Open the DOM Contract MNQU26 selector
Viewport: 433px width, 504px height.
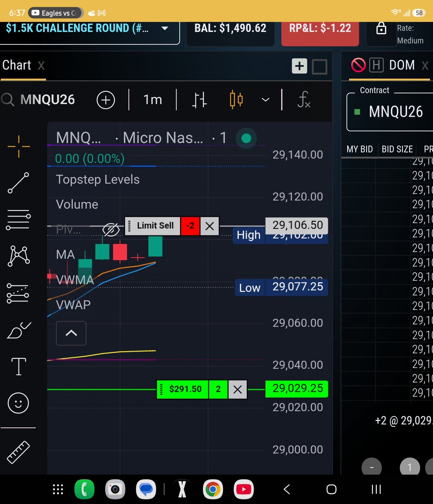tap(390, 112)
